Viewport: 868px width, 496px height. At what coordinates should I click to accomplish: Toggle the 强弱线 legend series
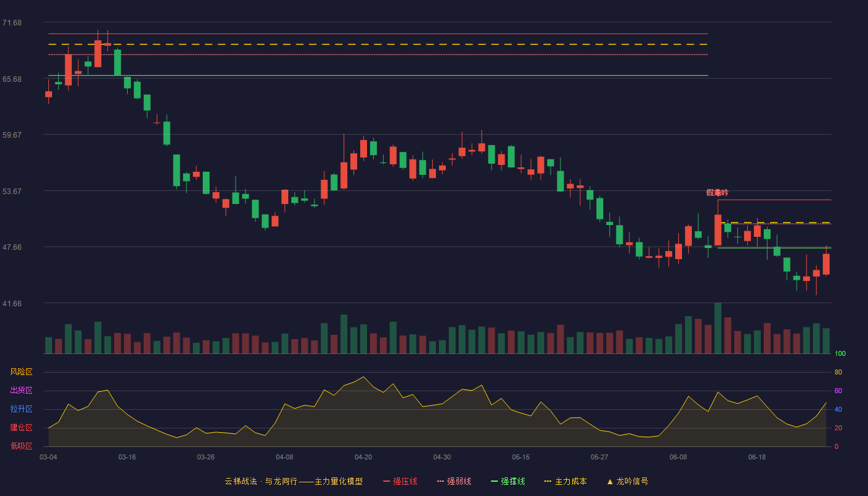coord(454,481)
